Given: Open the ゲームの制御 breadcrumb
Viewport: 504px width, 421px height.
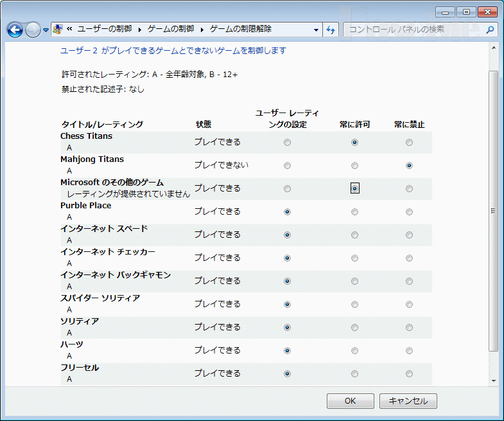Looking at the screenshot, I should point(171,29).
